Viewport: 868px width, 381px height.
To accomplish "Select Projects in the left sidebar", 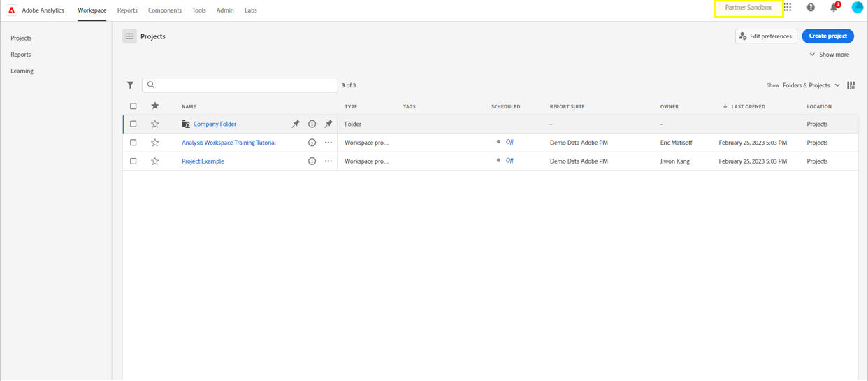I will point(21,38).
